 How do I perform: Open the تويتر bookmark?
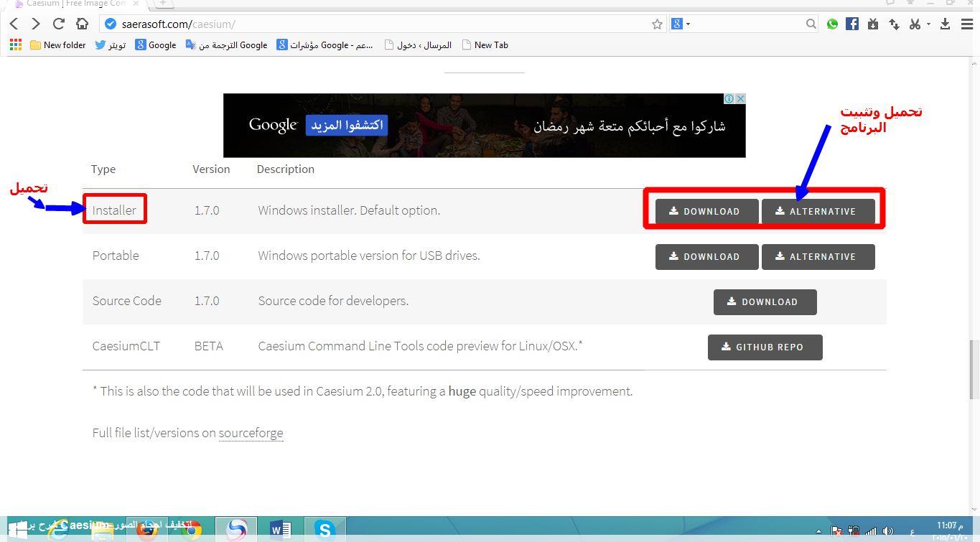[x=111, y=45]
